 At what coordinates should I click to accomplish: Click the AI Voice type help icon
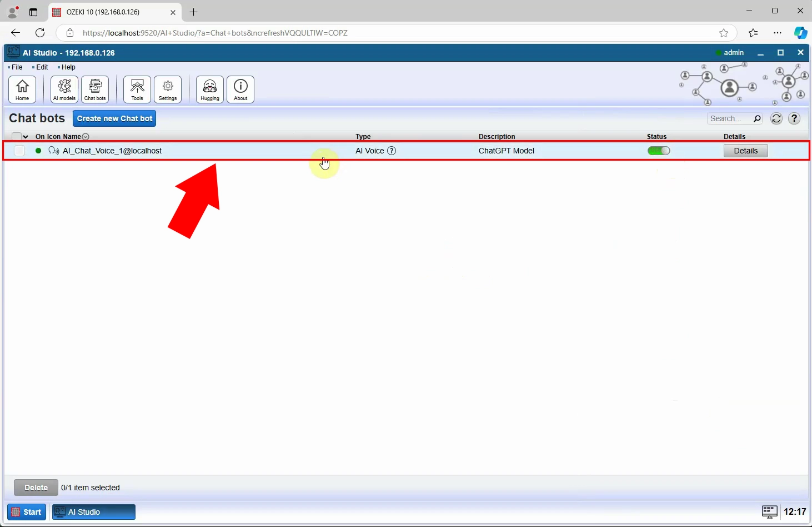[x=392, y=151]
